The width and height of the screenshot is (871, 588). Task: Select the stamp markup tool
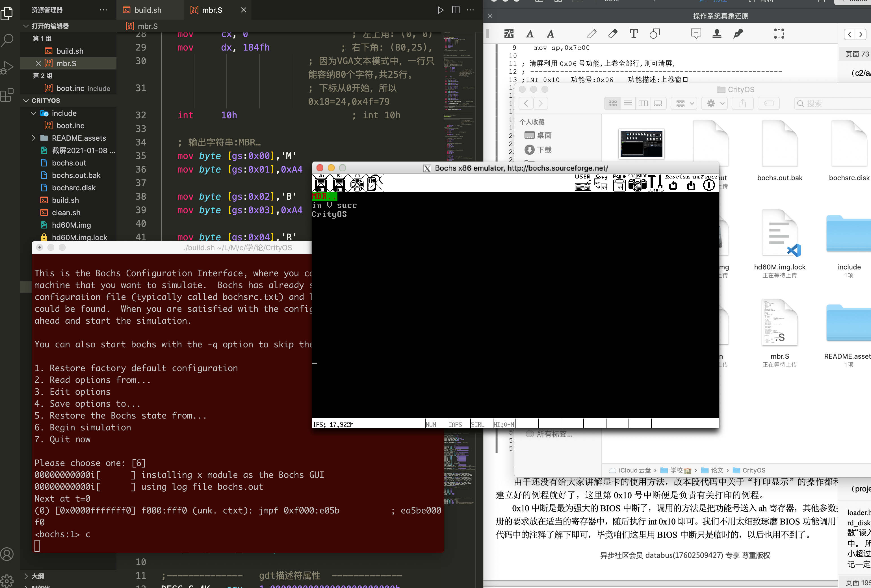tap(717, 34)
